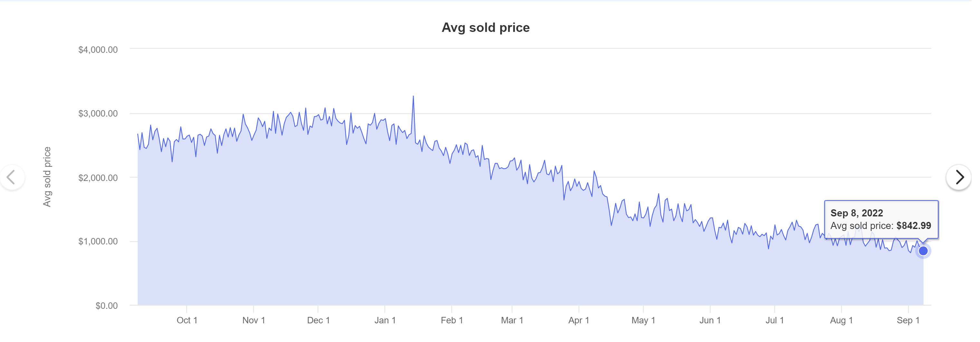This screenshot has width=980, height=342.
Task: Select the Mar 1 axis label
Action: coord(513,320)
